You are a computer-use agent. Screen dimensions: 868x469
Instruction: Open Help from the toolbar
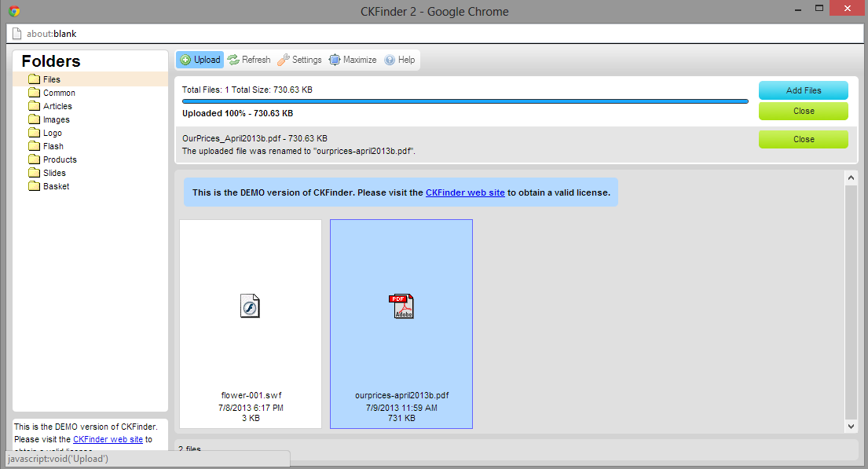click(400, 60)
